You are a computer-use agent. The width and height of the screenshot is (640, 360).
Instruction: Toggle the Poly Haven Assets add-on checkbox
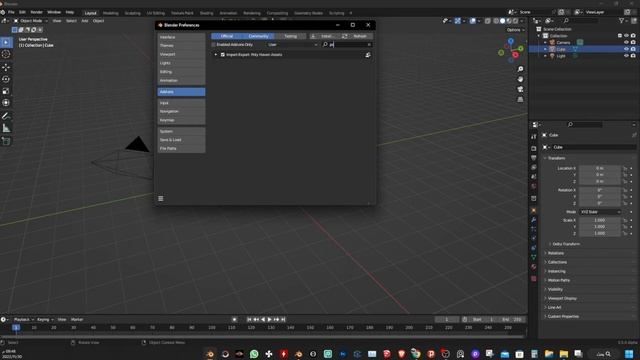pyautogui.click(x=223, y=55)
